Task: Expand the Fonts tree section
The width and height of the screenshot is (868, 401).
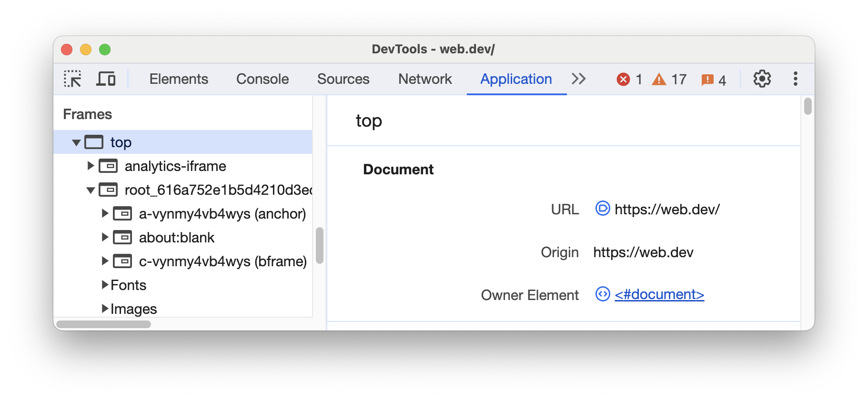Action: [x=105, y=285]
